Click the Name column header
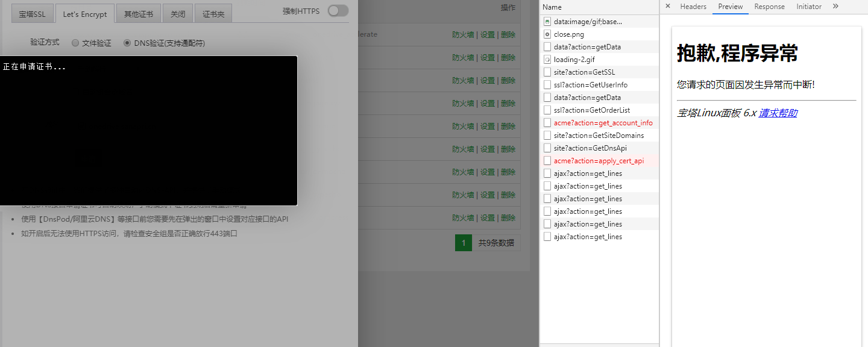This screenshot has height=347, width=868. [552, 7]
